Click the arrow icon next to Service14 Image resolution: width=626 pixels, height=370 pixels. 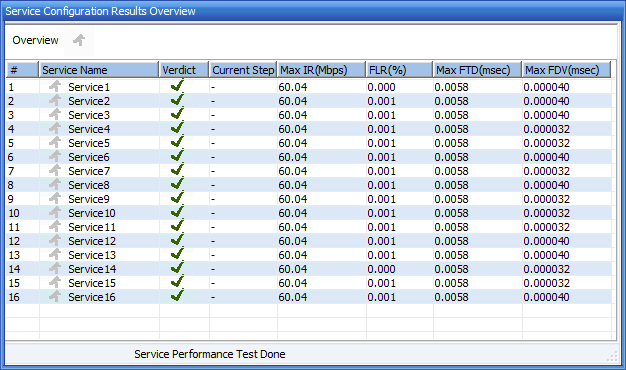55,268
